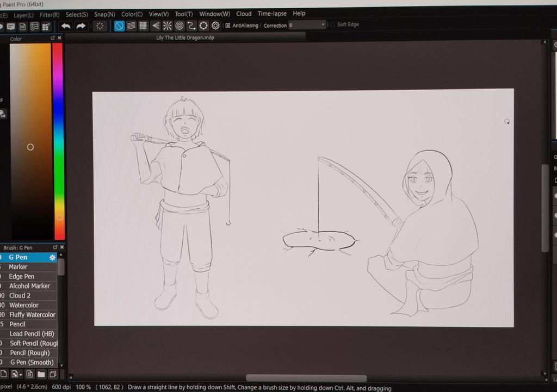Screen dimensions: 557x392
Task: Select the G Pen (Smooth) brush
Action: tap(28, 363)
